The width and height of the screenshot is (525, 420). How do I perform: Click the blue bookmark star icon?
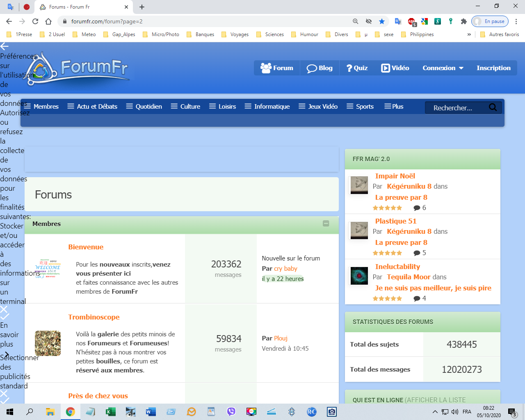382,21
